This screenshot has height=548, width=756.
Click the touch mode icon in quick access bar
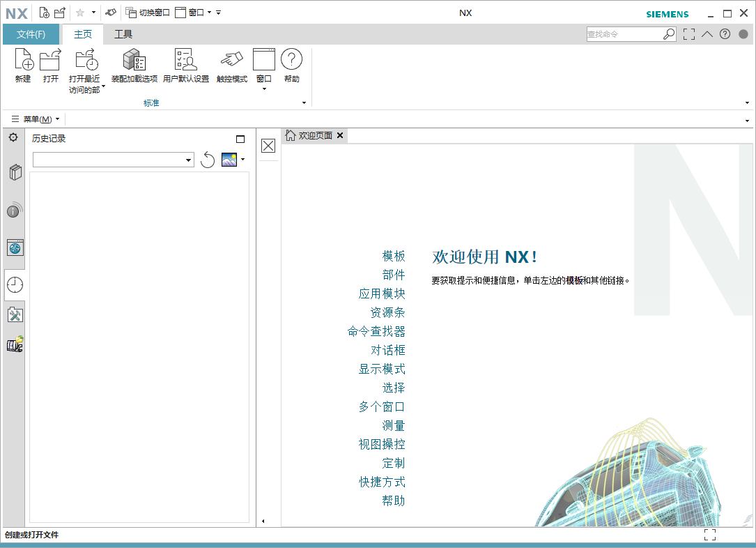click(111, 13)
